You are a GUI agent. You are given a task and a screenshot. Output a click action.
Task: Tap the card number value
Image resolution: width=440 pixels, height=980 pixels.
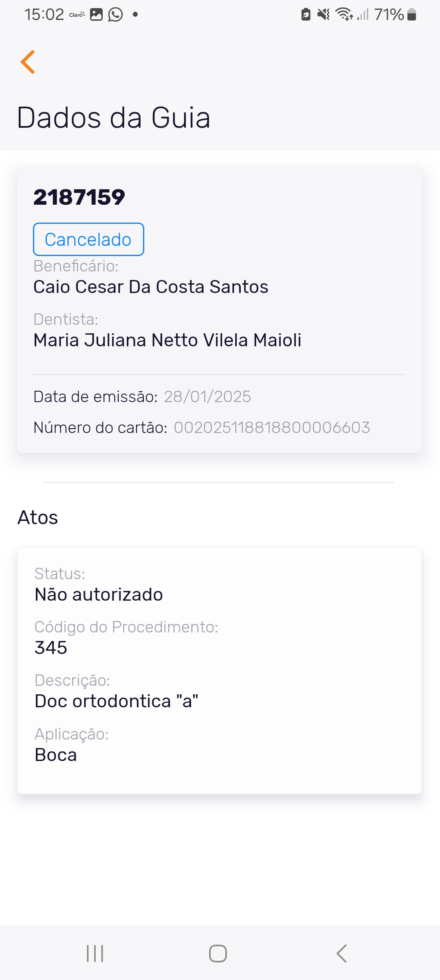tap(272, 428)
